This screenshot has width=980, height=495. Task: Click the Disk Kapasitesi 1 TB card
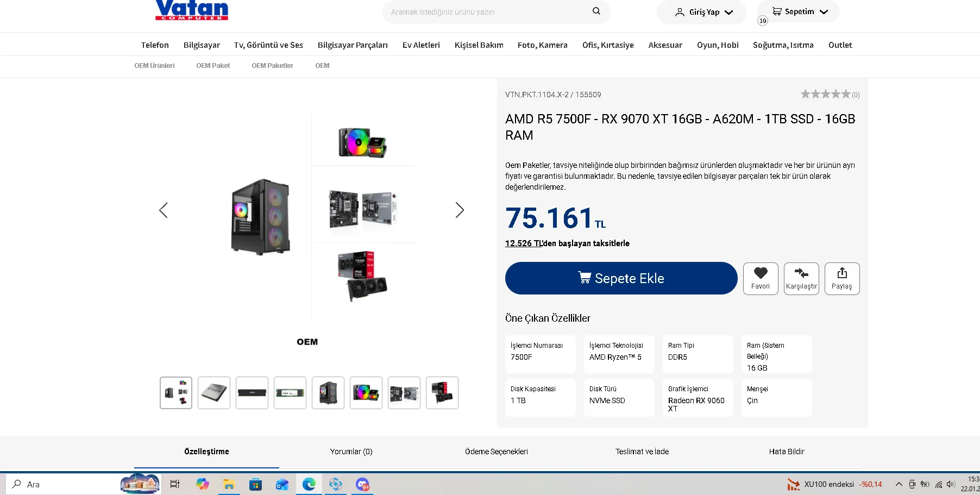point(541,398)
